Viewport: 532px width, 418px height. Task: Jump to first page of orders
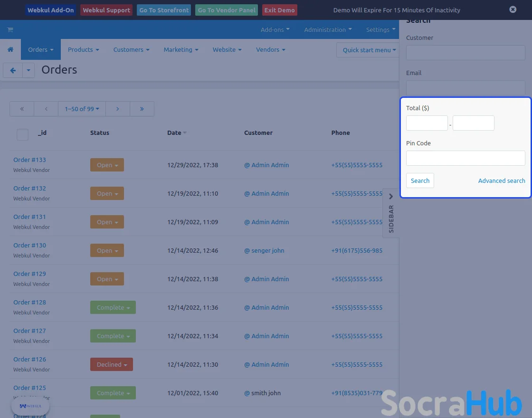[22, 109]
